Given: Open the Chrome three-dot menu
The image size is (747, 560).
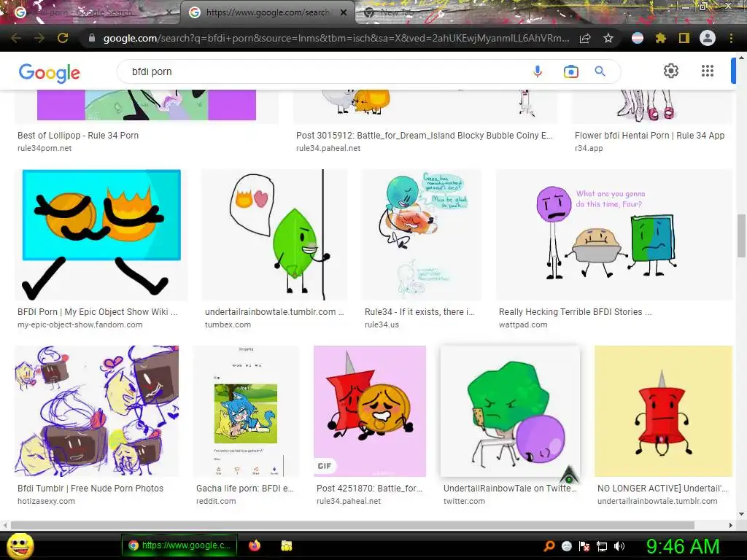Looking at the screenshot, I should [731, 38].
